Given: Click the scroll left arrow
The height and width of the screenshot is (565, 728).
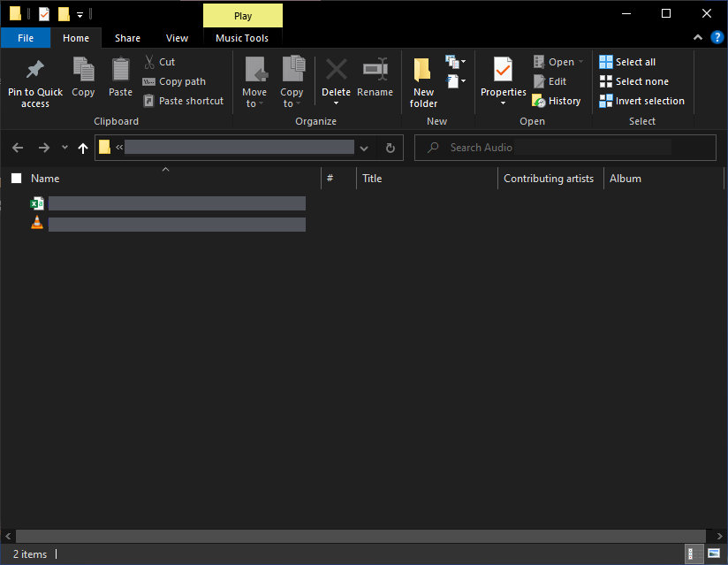Looking at the screenshot, I should pyautogui.click(x=7, y=536).
